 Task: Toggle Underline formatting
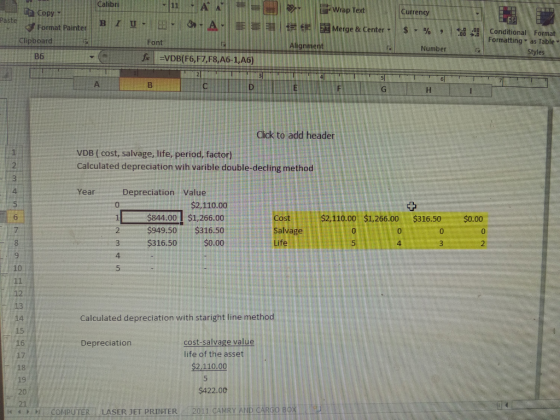tap(133, 24)
